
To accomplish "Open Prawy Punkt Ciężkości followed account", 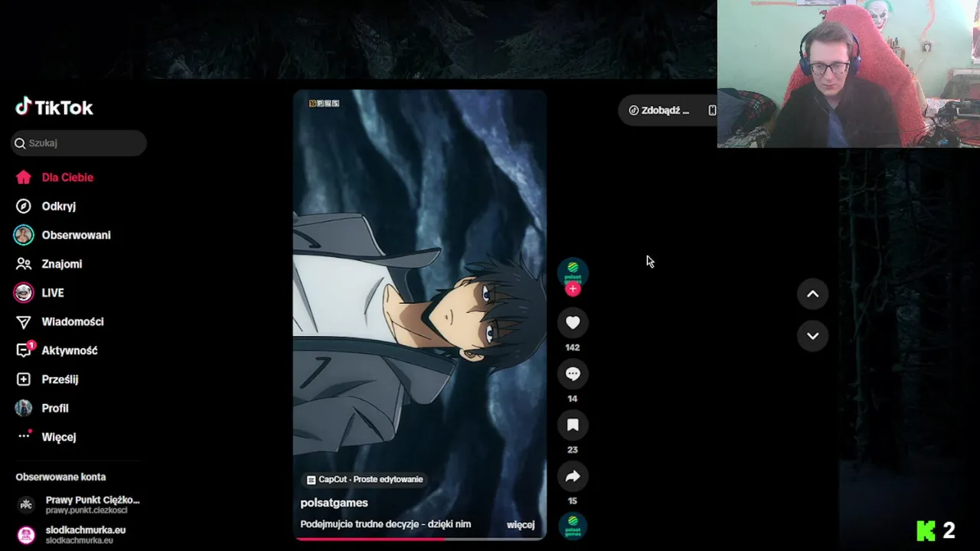I will 78,504.
